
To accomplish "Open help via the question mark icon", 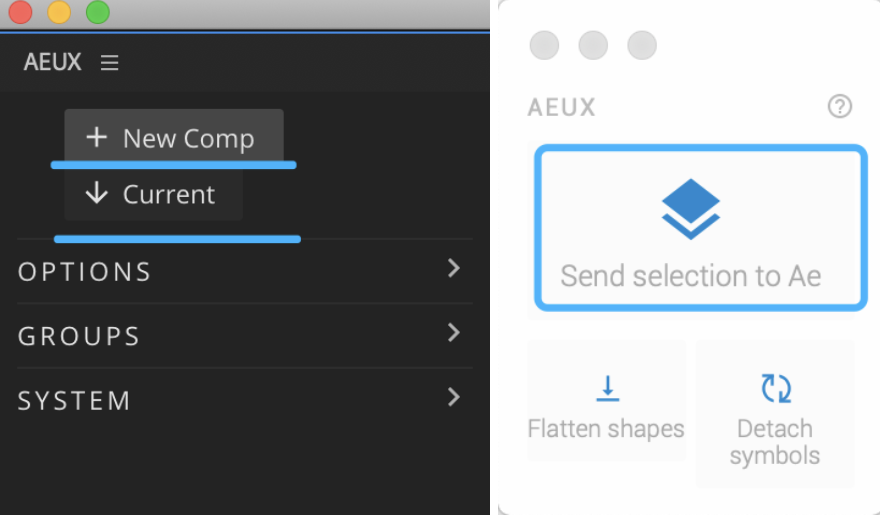I will point(840,106).
